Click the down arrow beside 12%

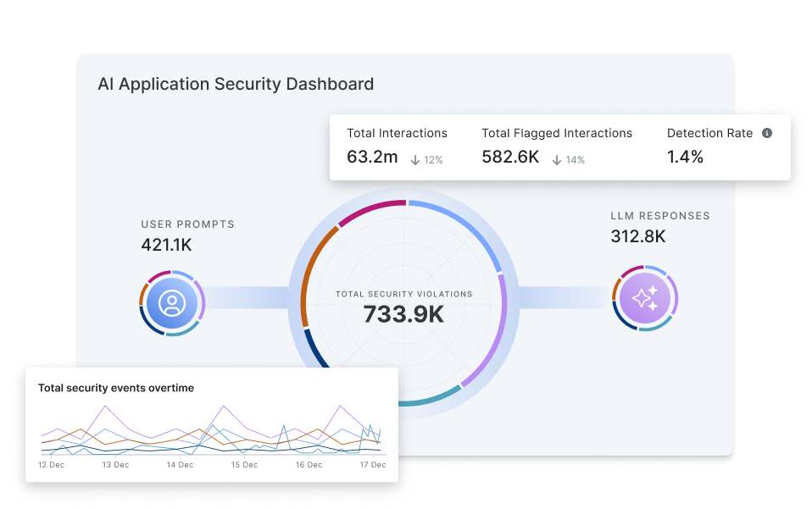coord(415,159)
